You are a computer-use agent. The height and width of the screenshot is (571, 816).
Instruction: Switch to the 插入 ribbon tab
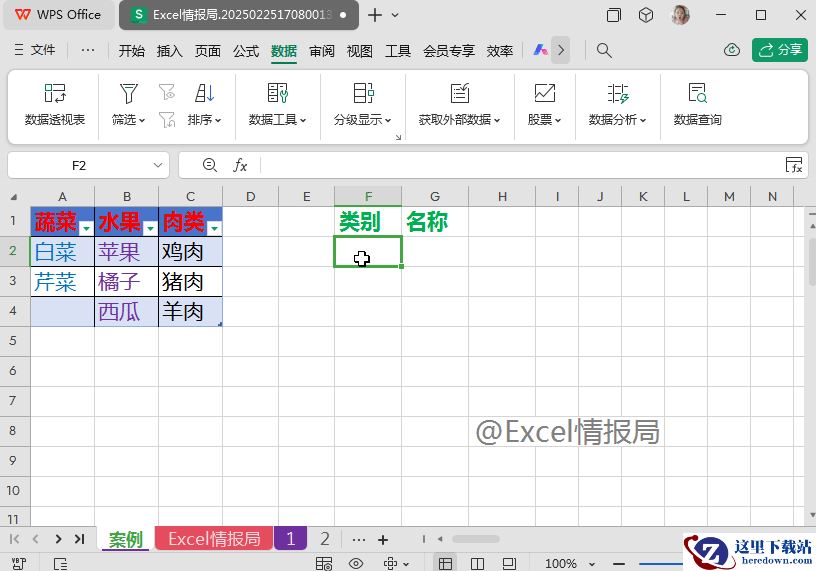pos(170,50)
